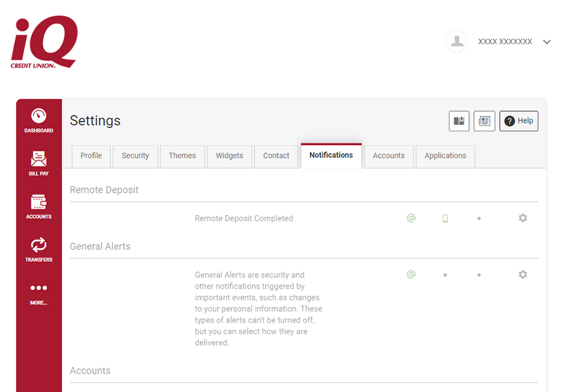Click the iQ Credit Union logo
Screen dimensions: 562x392
click(44, 42)
